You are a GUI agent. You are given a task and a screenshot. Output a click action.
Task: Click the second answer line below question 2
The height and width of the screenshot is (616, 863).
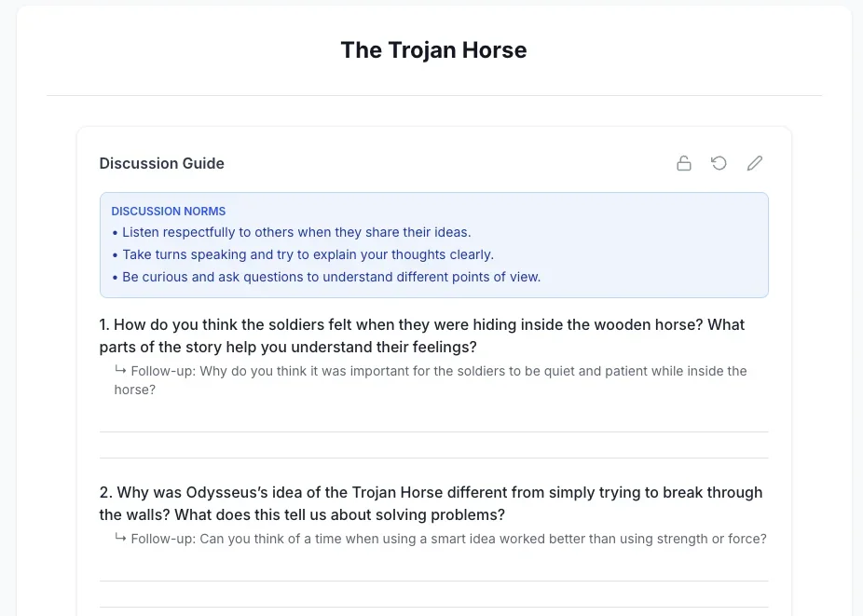tap(433, 607)
